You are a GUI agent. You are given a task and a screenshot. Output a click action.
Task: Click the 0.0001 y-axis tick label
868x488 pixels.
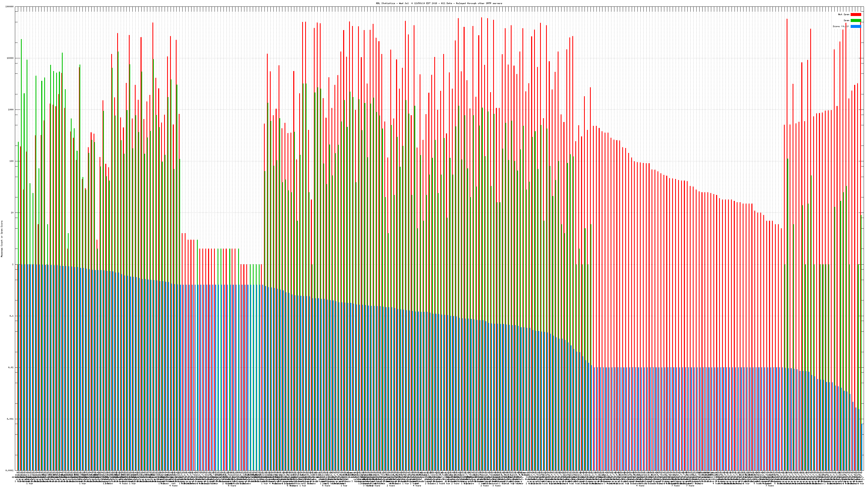(x=10, y=470)
